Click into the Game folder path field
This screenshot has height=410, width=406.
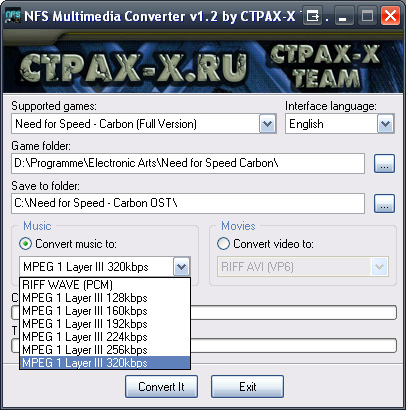tap(188, 163)
